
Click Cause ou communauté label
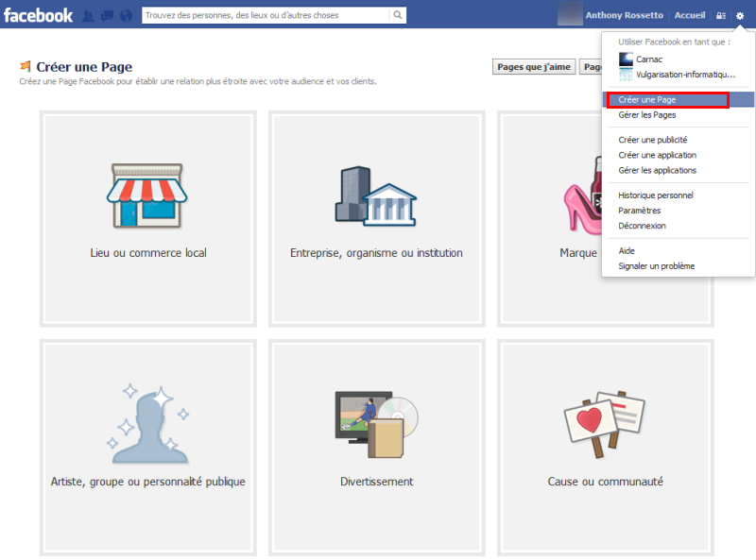click(x=605, y=482)
